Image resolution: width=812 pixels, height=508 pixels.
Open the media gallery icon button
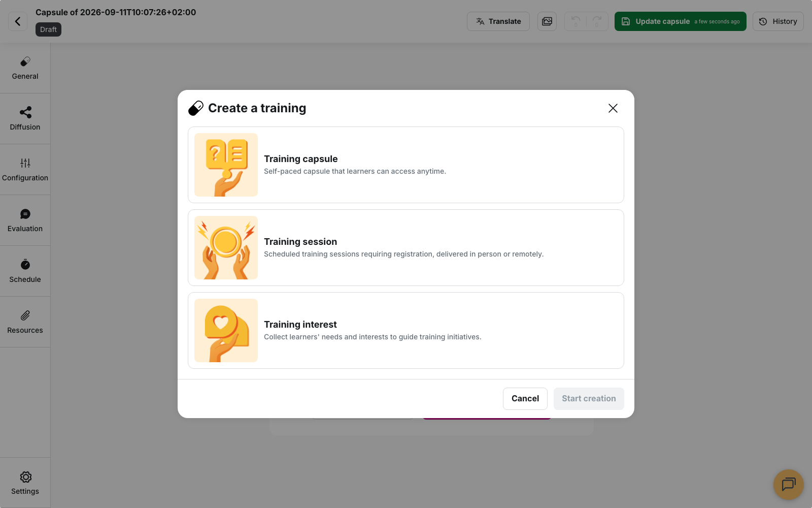pyautogui.click(x=547, y=21)
